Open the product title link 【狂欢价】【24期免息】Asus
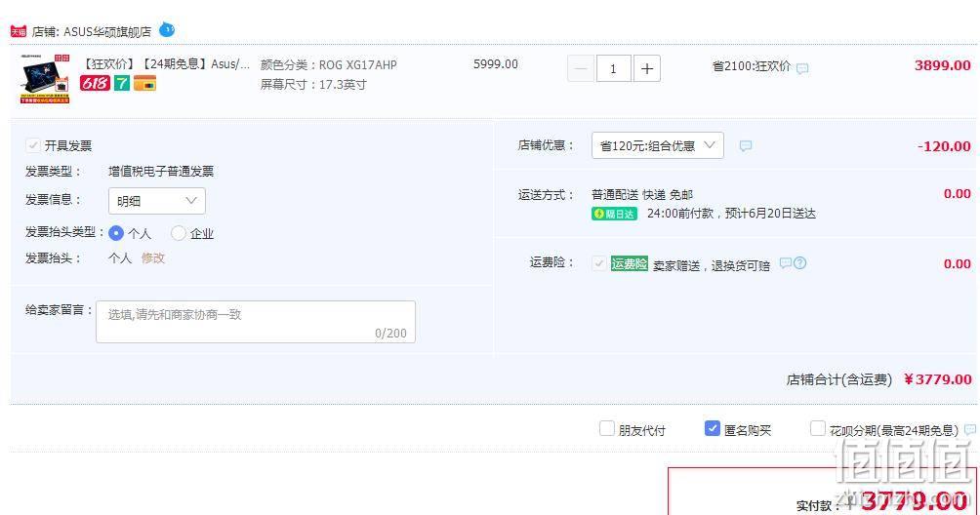Image resolution: width=980 pixels, height=515 pixels. 167,63
